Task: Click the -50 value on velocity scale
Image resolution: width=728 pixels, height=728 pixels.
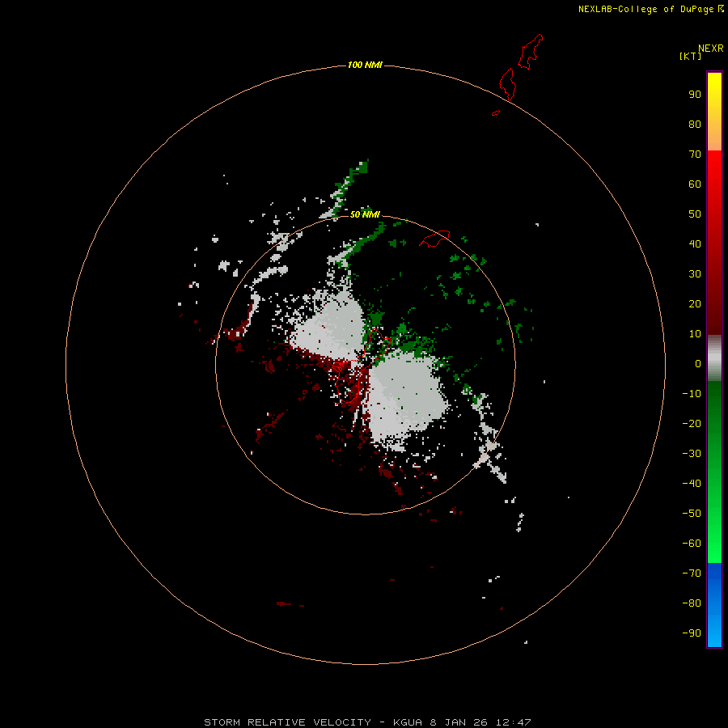Action: [x=692, y=513]
